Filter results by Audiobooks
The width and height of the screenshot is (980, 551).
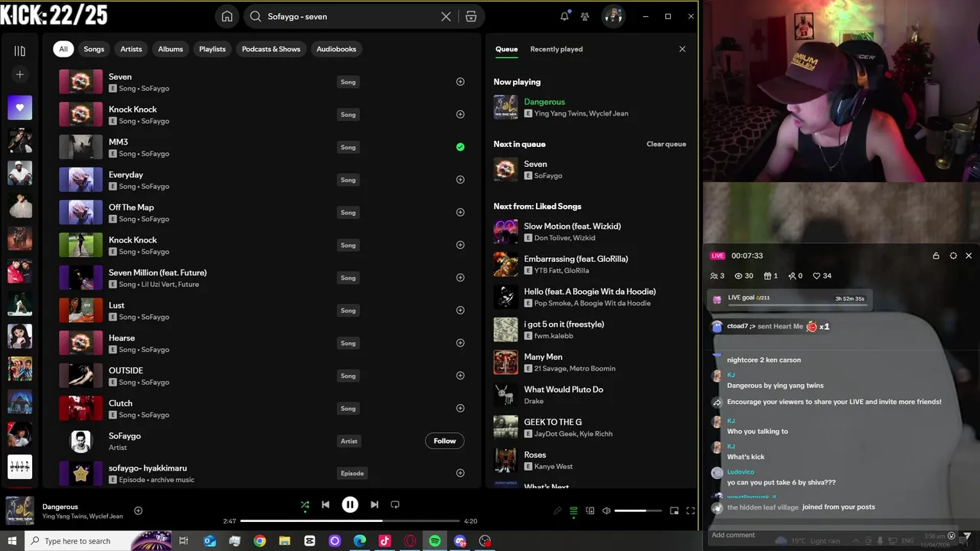coord(336,49)
